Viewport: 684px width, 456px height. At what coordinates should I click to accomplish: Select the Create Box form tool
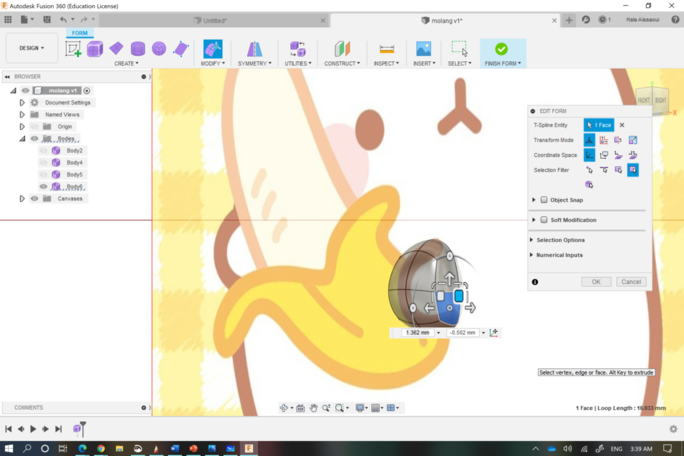pyautogui.click(x=95, y=49)
